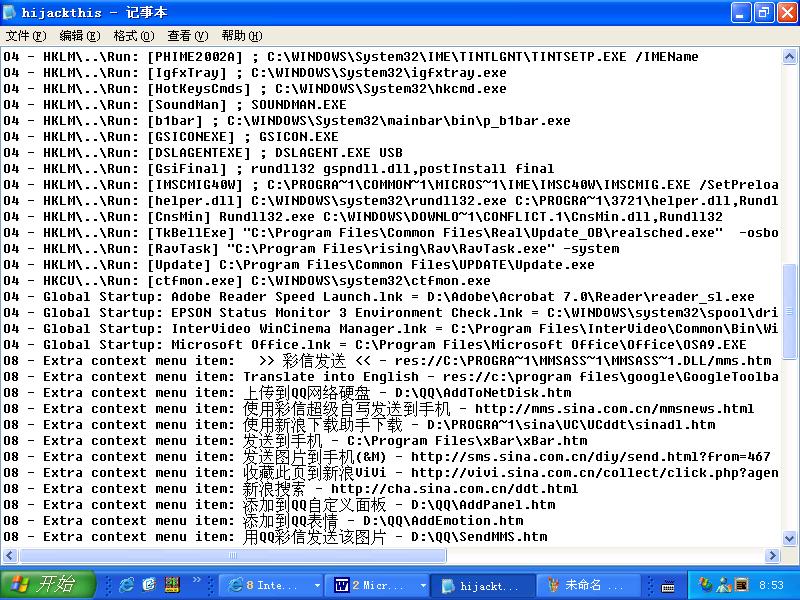Click the [helper.dll] 3721 line
Image resolution: width=800 pixels, height=600 pixels.
(x=391, y=201)
